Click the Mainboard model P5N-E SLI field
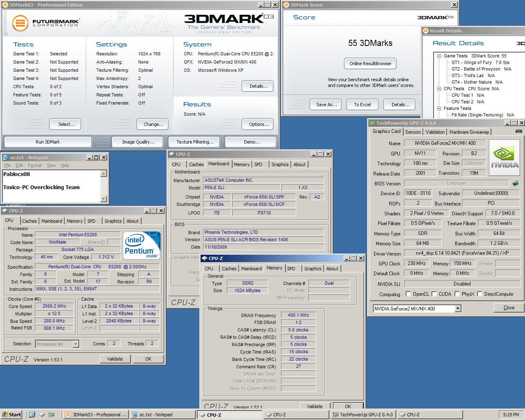525x420 pixels. click(x=242, y=187)
